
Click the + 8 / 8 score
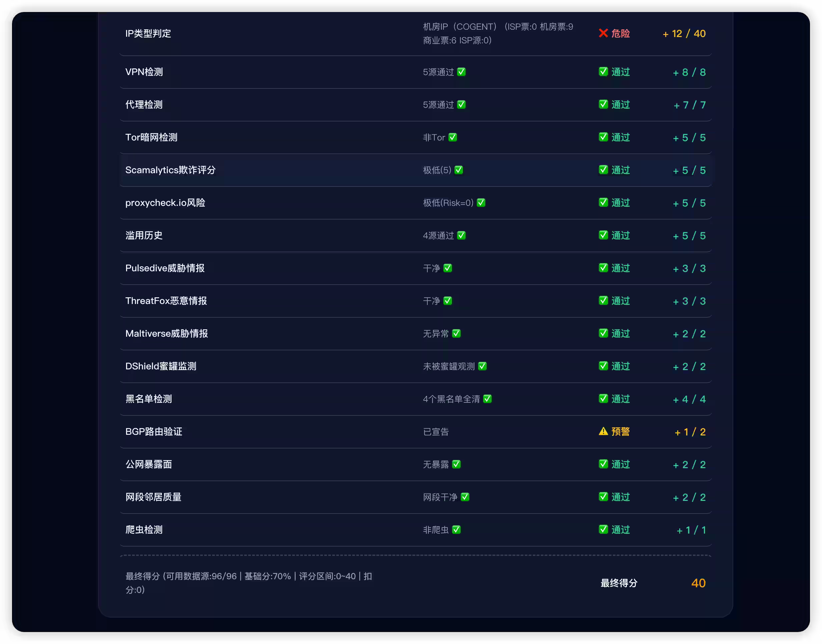[689, 72]
